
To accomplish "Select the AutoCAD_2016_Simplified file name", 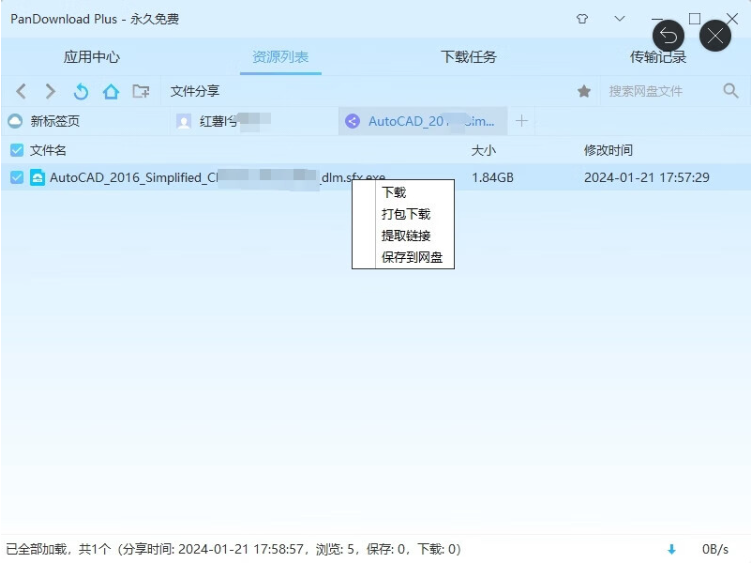I will click(x=217, y=178).
